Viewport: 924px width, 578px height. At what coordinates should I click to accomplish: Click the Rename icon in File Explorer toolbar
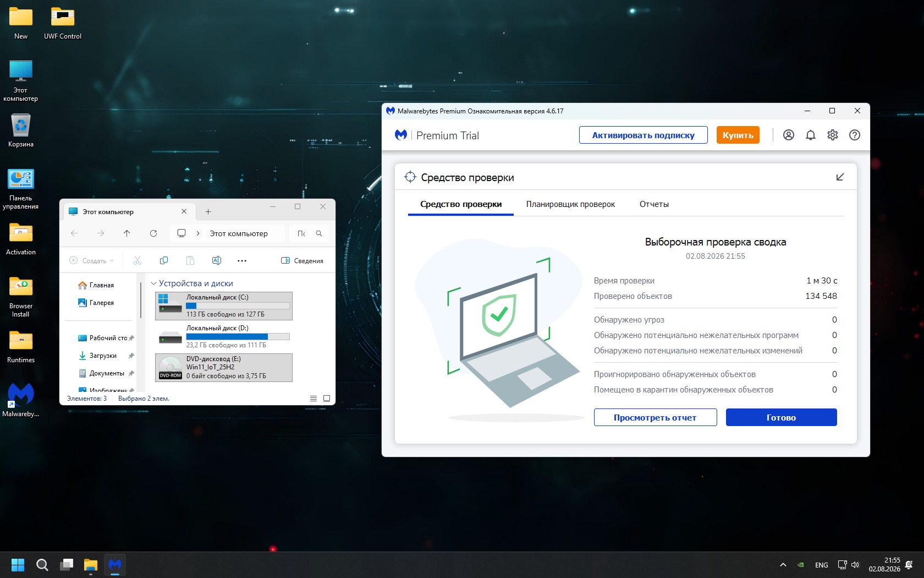coord(217,261)
